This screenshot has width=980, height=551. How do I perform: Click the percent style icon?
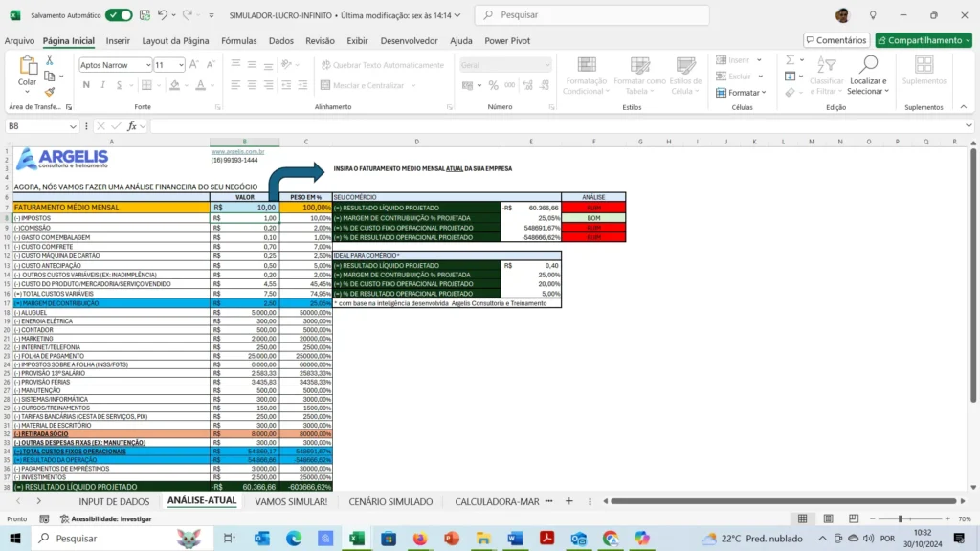coord(493,85)
